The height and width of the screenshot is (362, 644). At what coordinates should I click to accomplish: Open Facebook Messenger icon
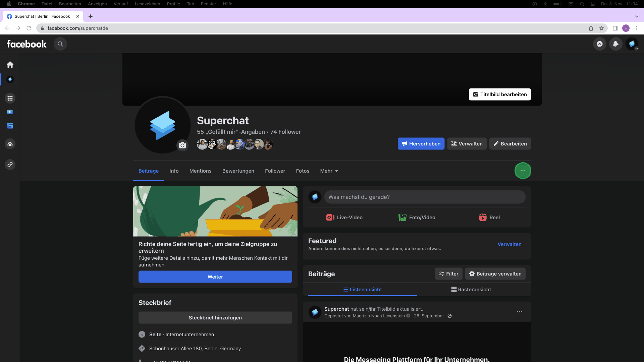(599, 44)
